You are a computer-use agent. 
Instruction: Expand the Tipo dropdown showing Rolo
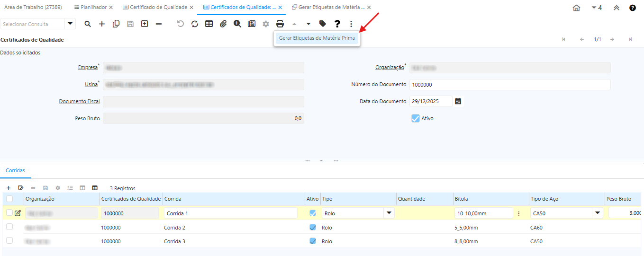coord(389,213)
